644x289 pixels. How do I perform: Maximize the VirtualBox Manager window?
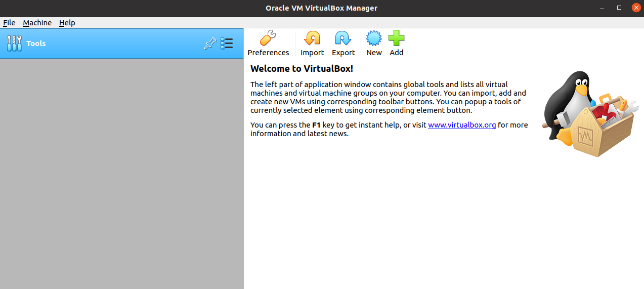(619, 8)
